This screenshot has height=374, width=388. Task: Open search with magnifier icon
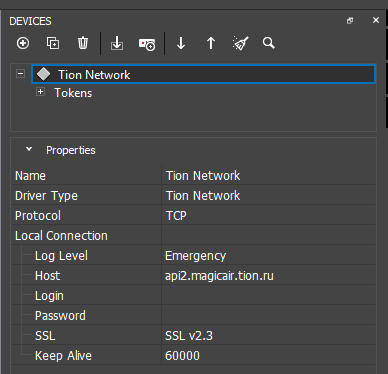(269, 43)
